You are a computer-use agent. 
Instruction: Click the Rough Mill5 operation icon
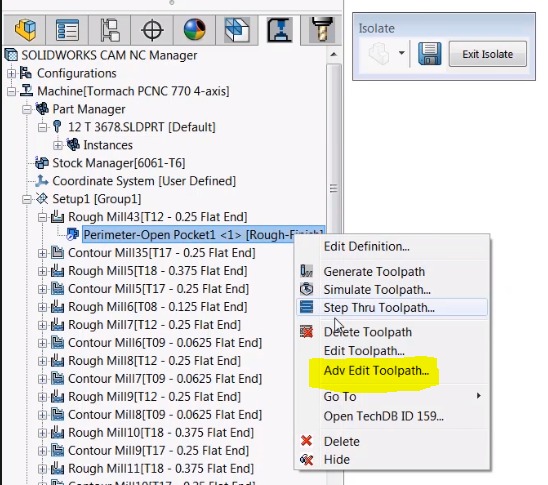coord(58,271)
